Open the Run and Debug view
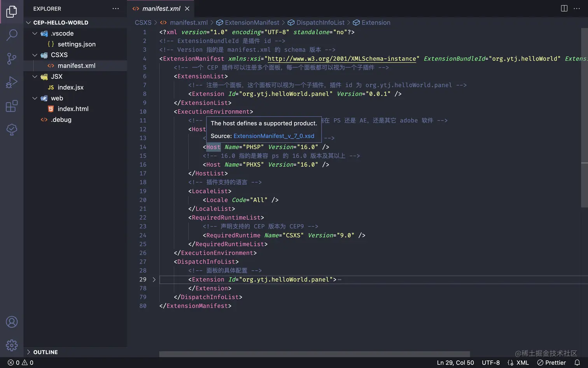Screen dimensions: 588x368 click(12, 82)
